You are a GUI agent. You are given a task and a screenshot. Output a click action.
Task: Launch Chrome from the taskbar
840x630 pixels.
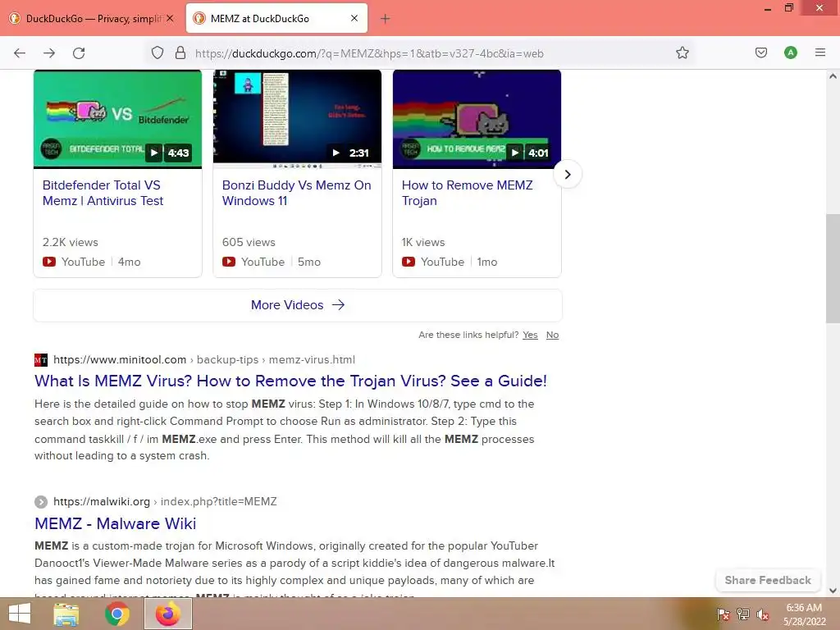coord(116,614)
